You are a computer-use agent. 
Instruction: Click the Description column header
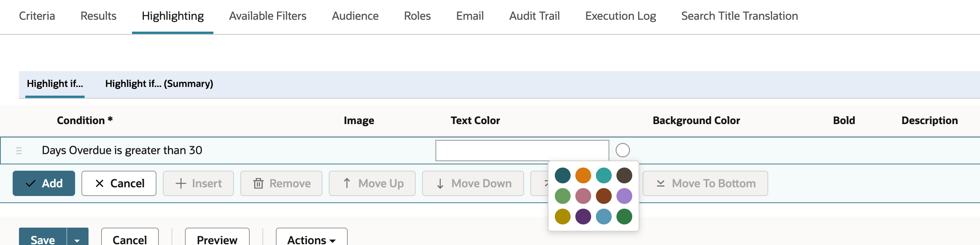(x=929, y=121)
